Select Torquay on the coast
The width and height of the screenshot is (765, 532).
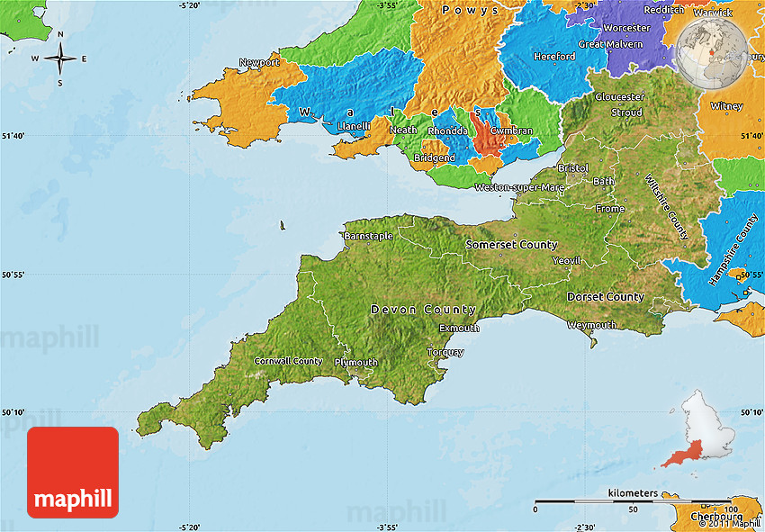445,352
